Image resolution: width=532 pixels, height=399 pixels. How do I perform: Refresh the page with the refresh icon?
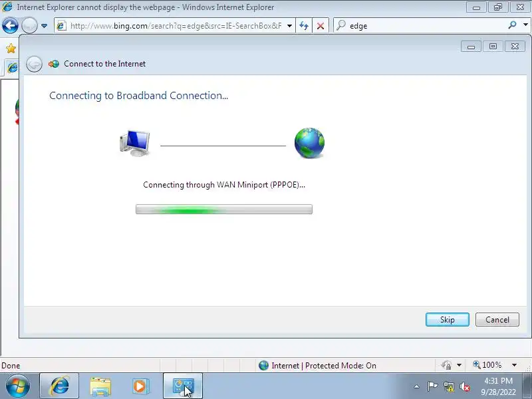[x=304, y=26]
